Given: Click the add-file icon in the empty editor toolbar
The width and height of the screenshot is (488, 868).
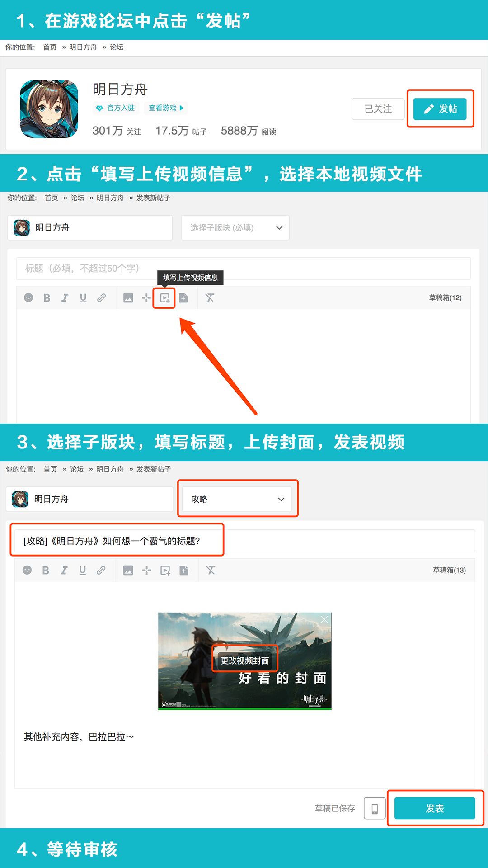Looking at the screenshot, I should pos(183,297).
